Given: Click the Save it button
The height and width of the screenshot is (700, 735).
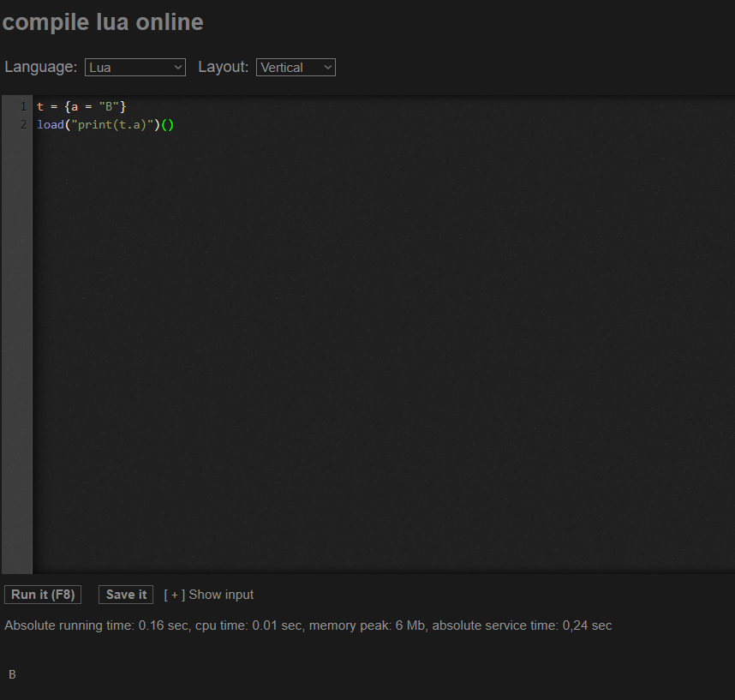Looking at the screenshot, I should [126, 595].
